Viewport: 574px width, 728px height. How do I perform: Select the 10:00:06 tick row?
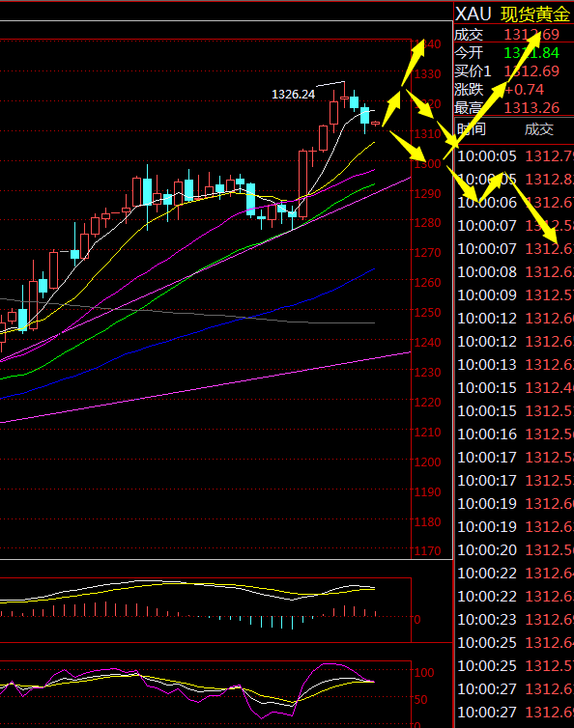[514, 203]
